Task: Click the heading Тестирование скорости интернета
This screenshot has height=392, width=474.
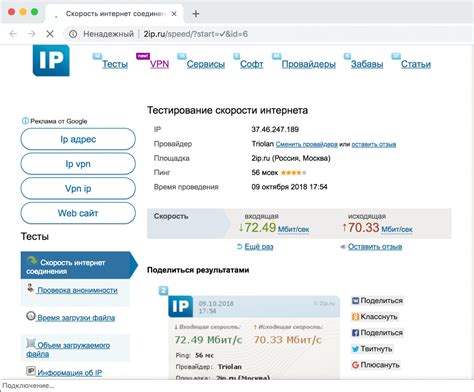Action: click(x=227, y=110)
